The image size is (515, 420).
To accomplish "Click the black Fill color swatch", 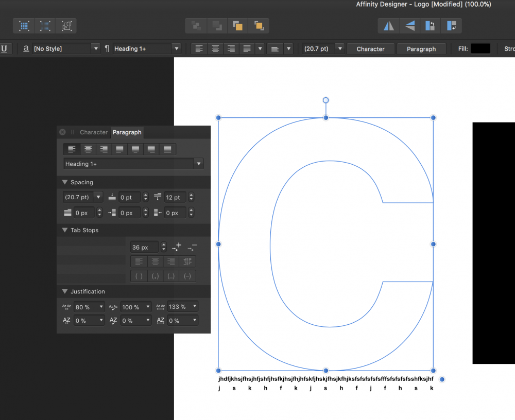I will pyautogui.click(x=480, y=49).
